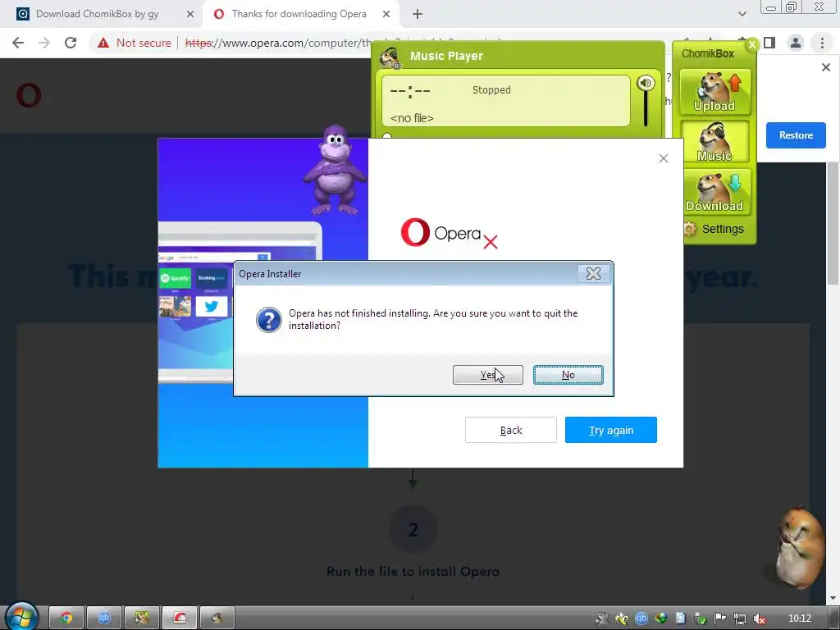Click the <no file> text in Music Player
Image resolution: width=840 pixels, height=630 pixels.
click(x=412, y=118)
